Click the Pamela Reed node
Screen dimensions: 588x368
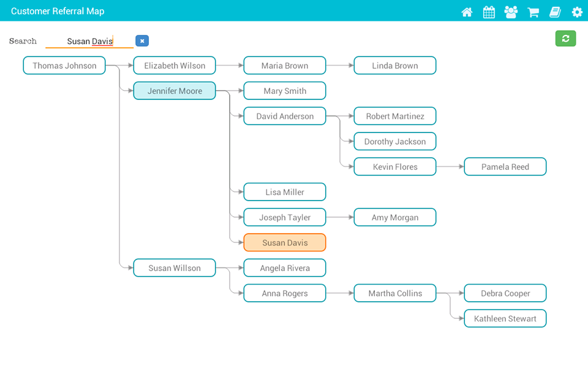click(505, 167)
